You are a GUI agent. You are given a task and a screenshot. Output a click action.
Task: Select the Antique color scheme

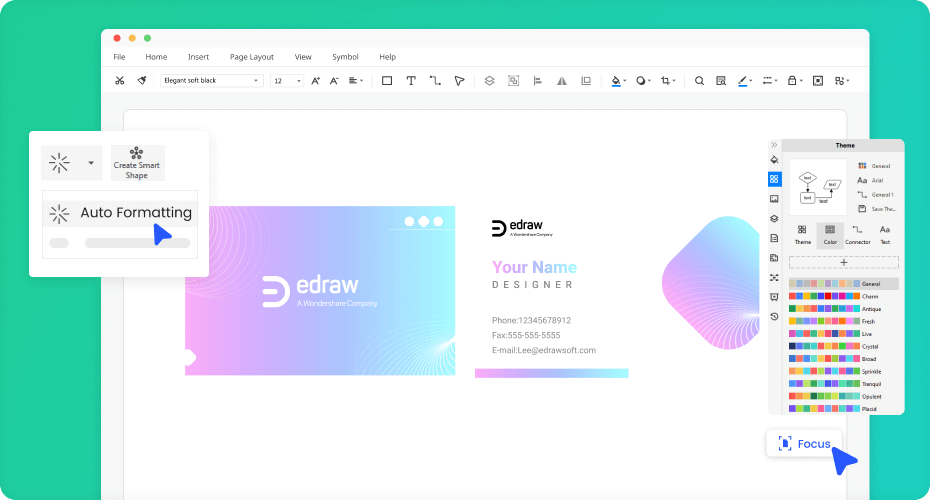(843, 309)
